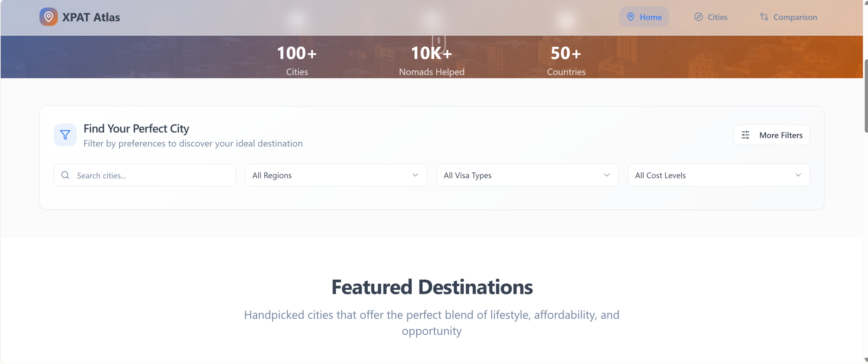
Task: Open the Comparison page
Action: click(795, 17)
